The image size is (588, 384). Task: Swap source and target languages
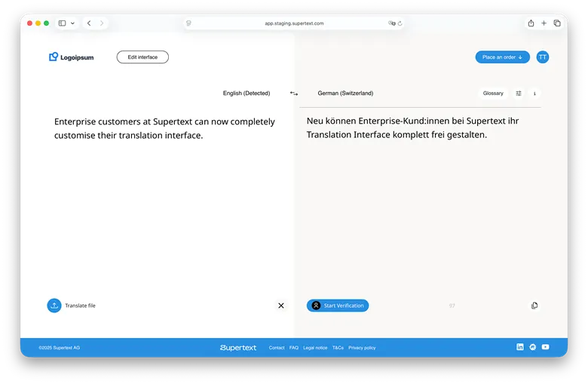click(x=294, y=94)
